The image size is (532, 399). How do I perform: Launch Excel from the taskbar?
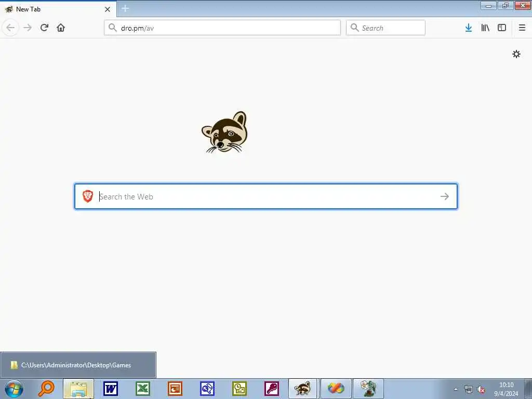click(x=143, y=389)
